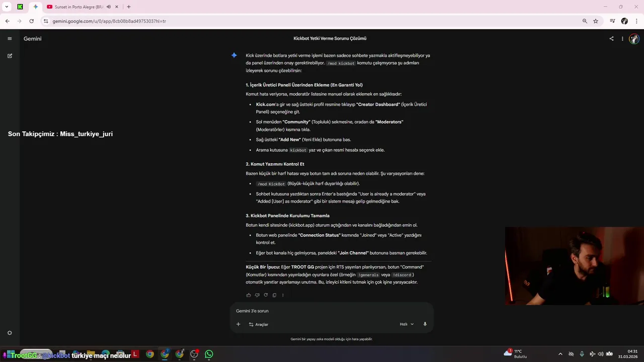Click the heading '3. Kickbot Panelinde Kurulumu Tamamla'

[287, 216]
